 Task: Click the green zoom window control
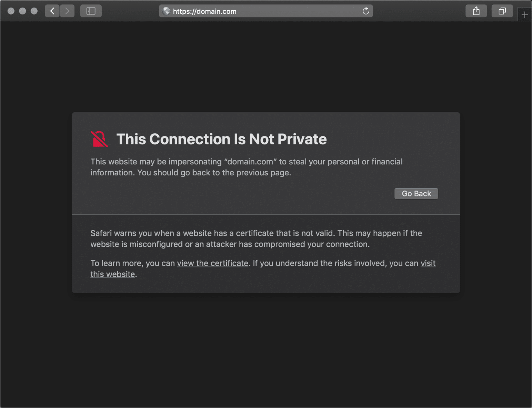pos(34,11)
